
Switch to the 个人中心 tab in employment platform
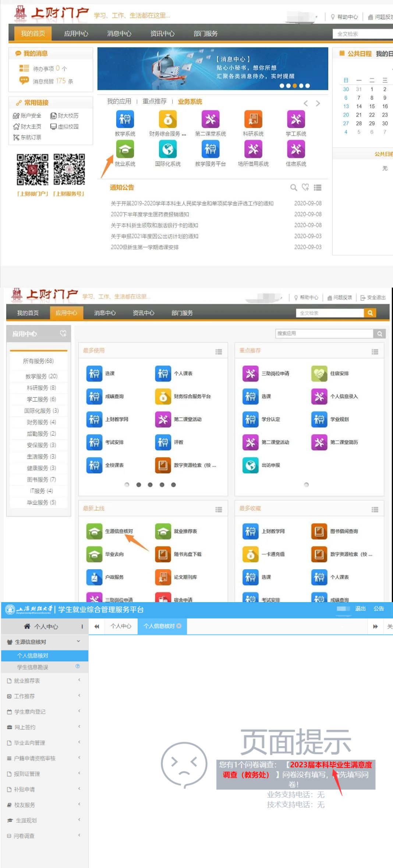121,626
